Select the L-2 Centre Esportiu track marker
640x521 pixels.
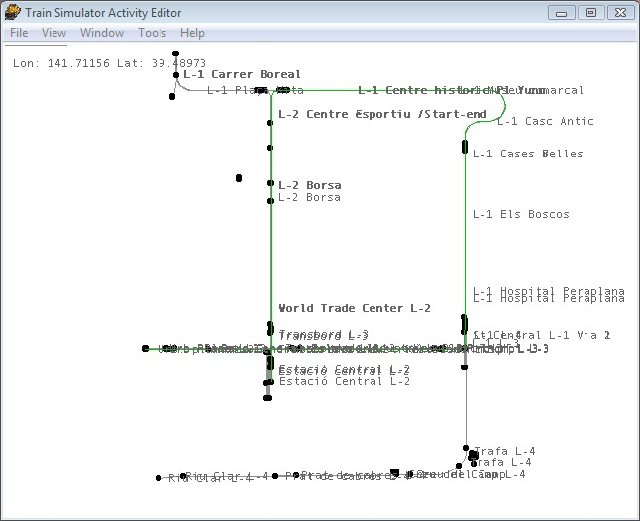(x=270, y=123)
